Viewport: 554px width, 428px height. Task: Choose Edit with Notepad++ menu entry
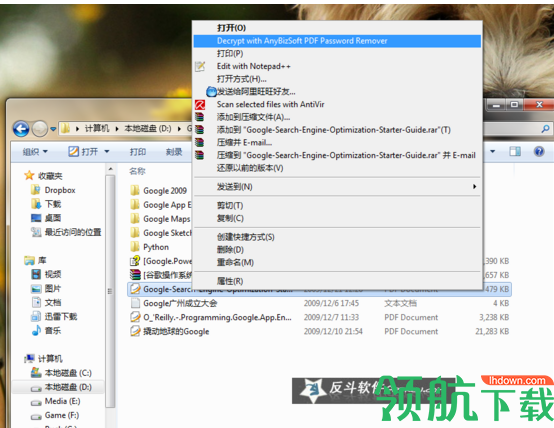(337, 66)
